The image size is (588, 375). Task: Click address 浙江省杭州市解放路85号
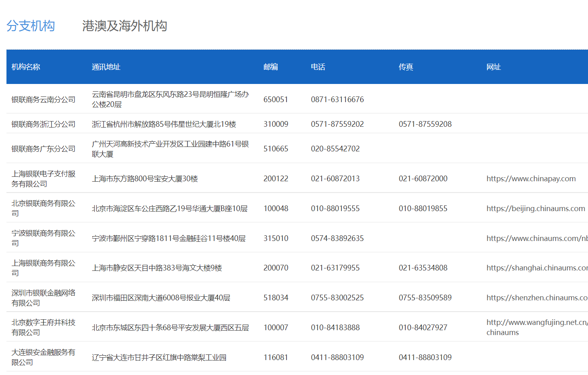click(164, 124)
